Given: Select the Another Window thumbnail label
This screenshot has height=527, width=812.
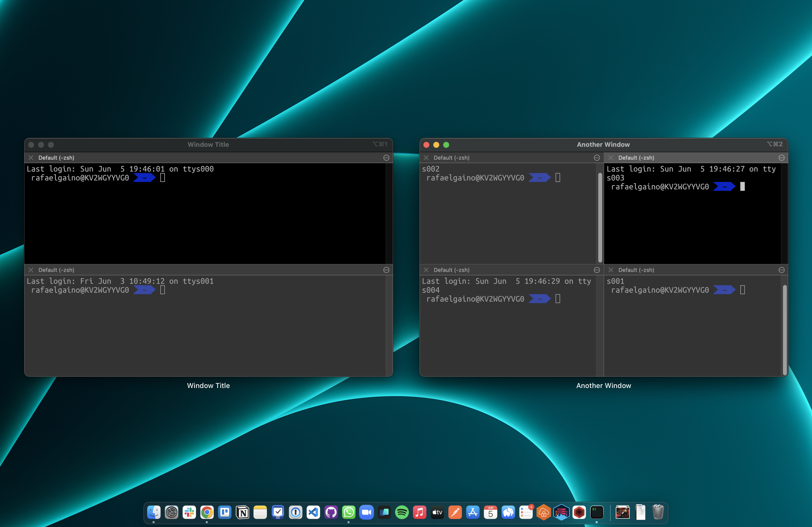Looking at the screenshot, I should (604, 386).
